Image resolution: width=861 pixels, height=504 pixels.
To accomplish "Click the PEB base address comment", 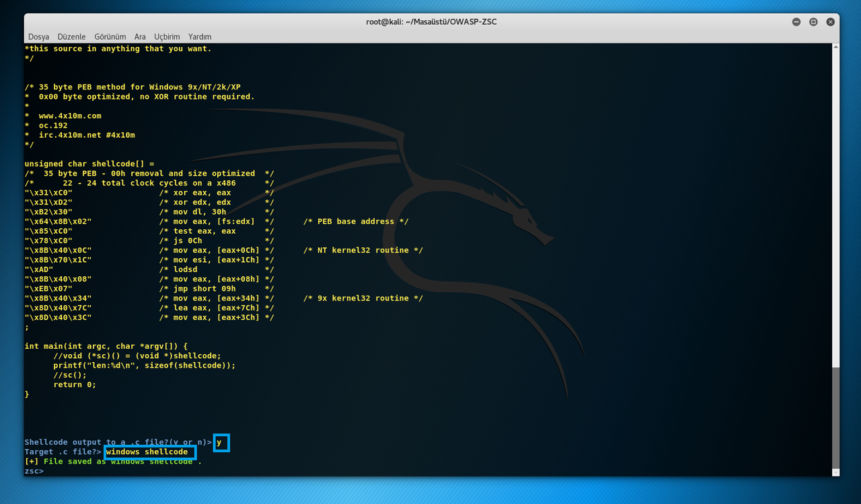I will (356, 221).
